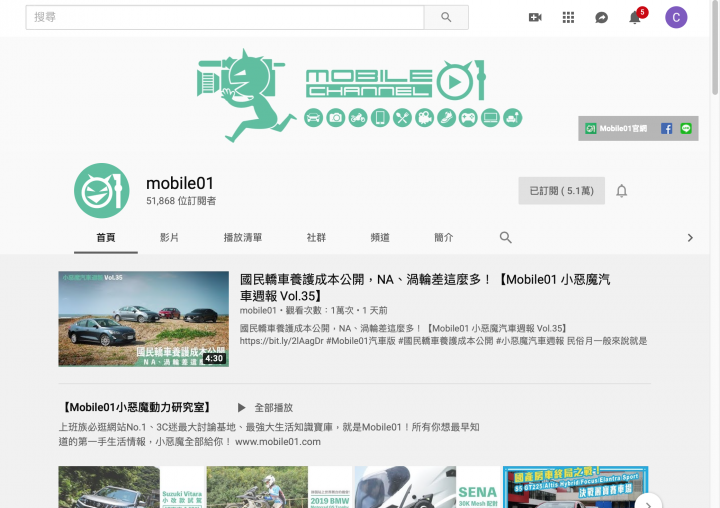Click the fork-and-knife category icon in banner

tap(402, 118)
